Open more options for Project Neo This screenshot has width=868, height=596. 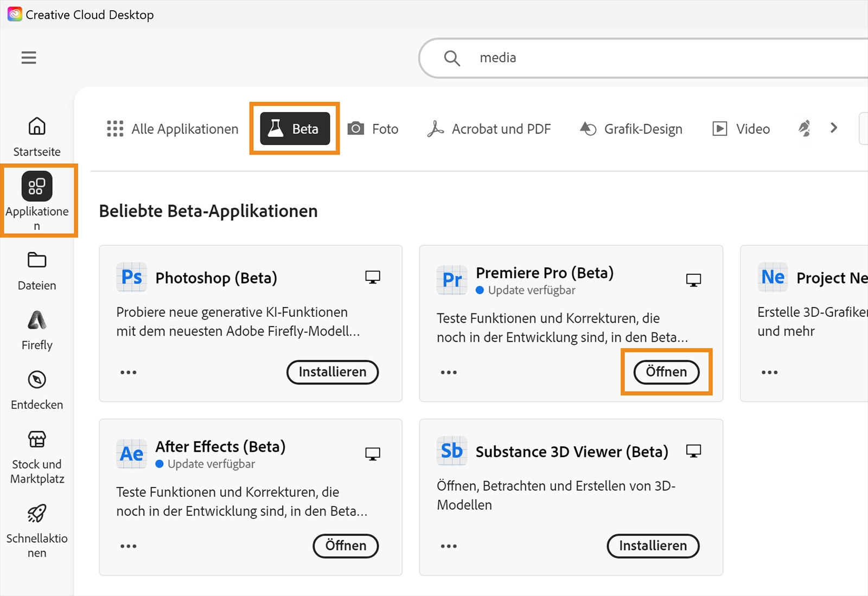pyautogui.click(x=769, y=373)
